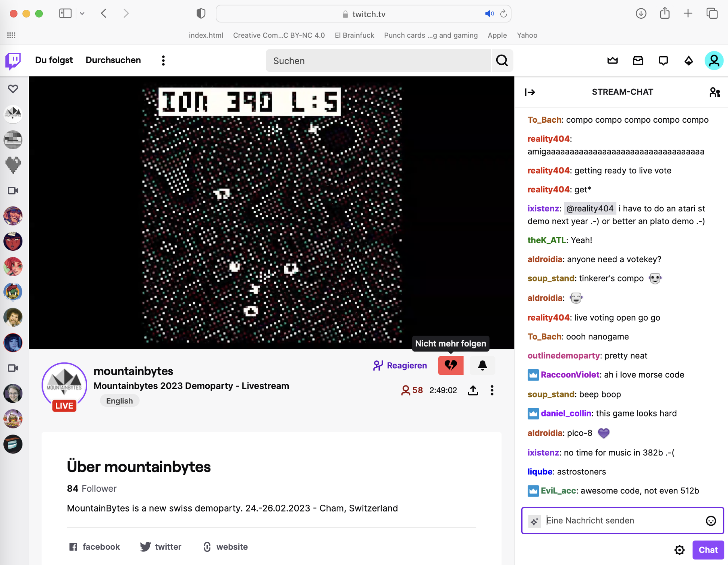
Task: Unfollow channel with broken heart button
Action: pyautogui.click(x=451, y=365)
